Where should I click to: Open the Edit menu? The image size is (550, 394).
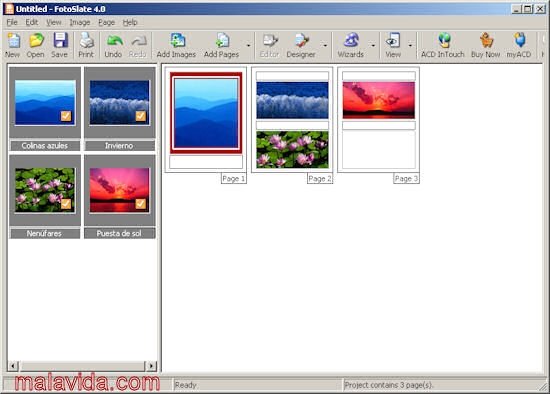32,22
